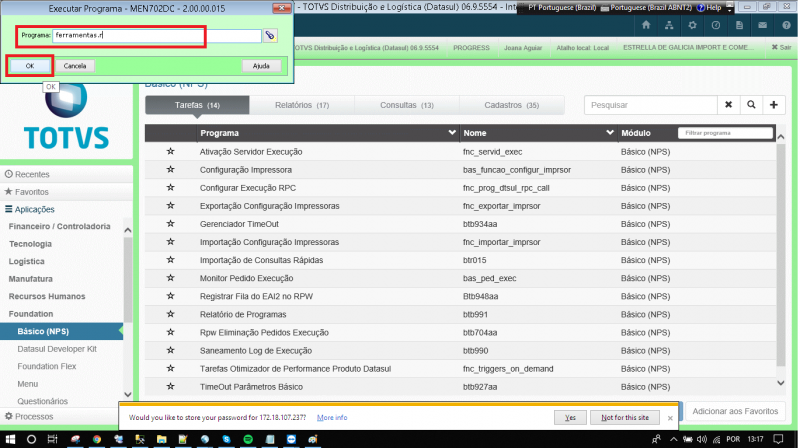
Task: Expand the Tecnologia category
Action: pos(30,244)
